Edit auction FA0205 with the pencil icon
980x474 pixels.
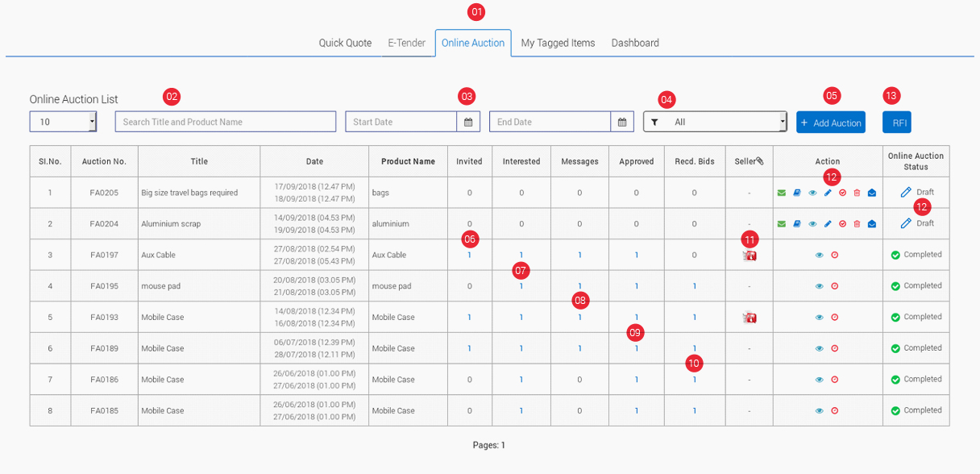point(828,193)
